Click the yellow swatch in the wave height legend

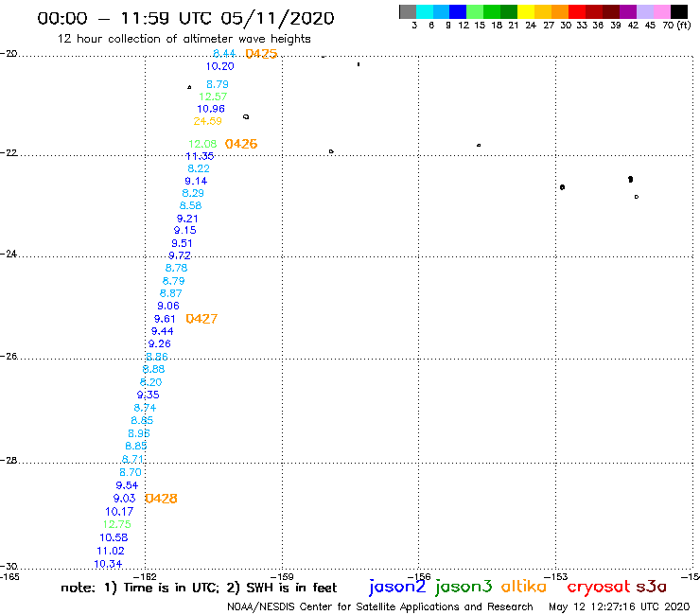pos(525,11)
